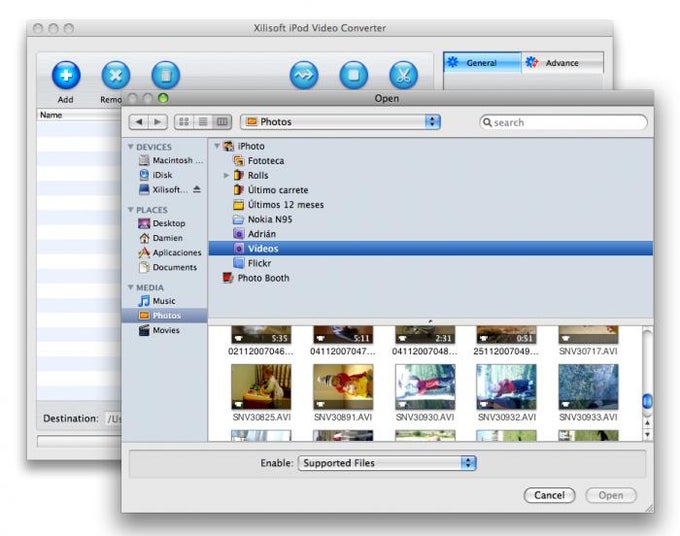This screenshot has width=680, height=536.
Task: Select Photo Booth in the tree
Action: click(256, 278)
